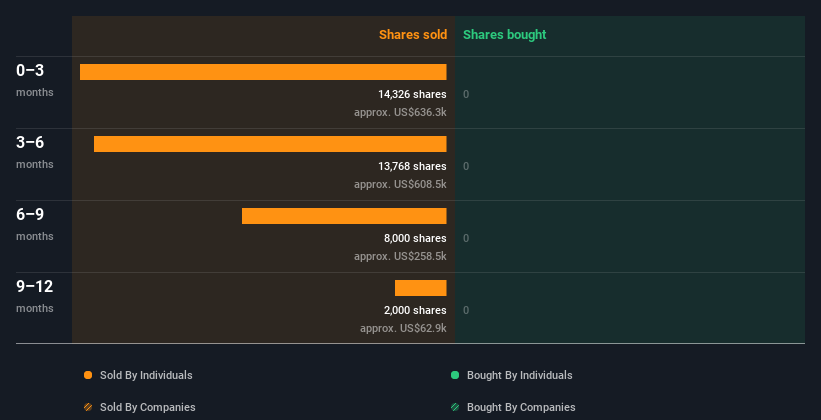
Task: Select the 9–12 months orange bar
Action: pos(420,288)
